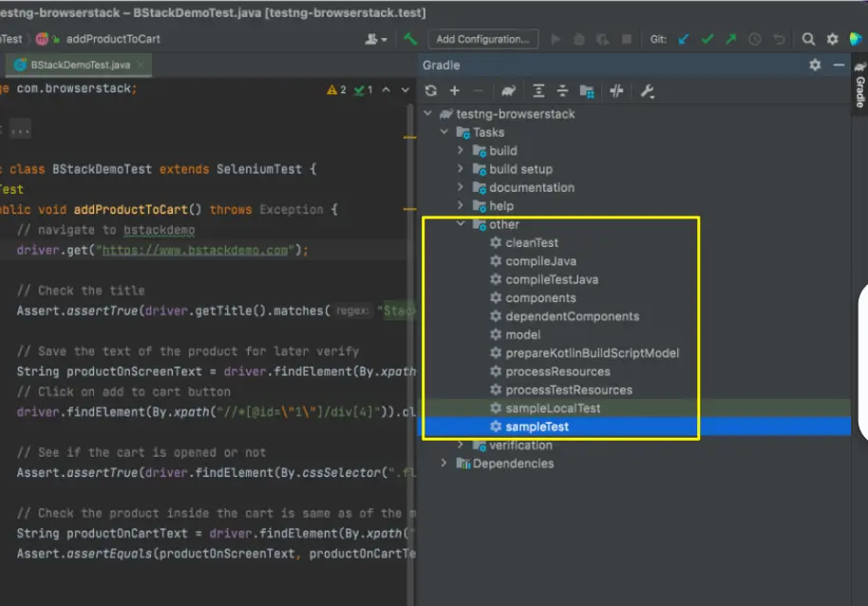Run the addProductToCart configuration
The image size is (868, 606).
(557, 39)
